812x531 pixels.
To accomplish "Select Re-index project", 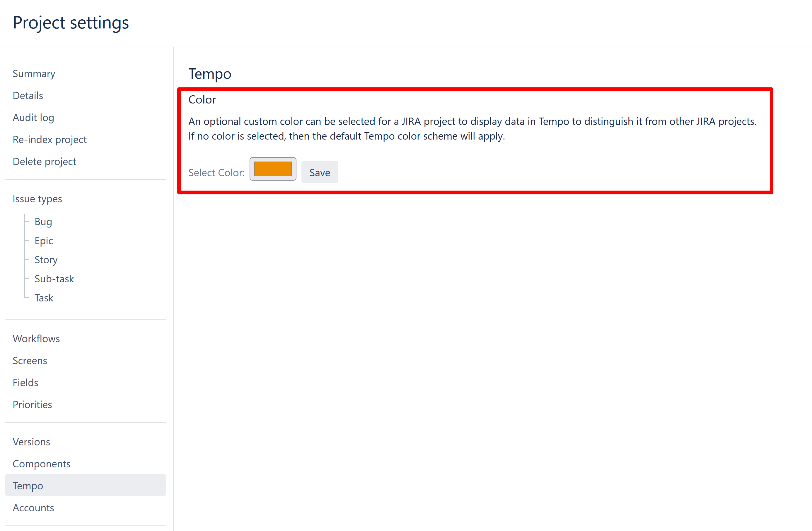I will coord(50,139).
